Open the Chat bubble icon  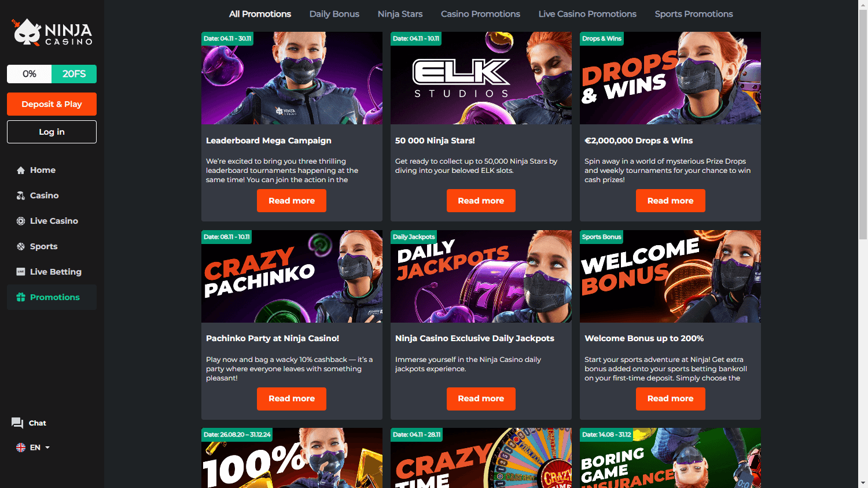pyautogui.click(x=17, y=423)
